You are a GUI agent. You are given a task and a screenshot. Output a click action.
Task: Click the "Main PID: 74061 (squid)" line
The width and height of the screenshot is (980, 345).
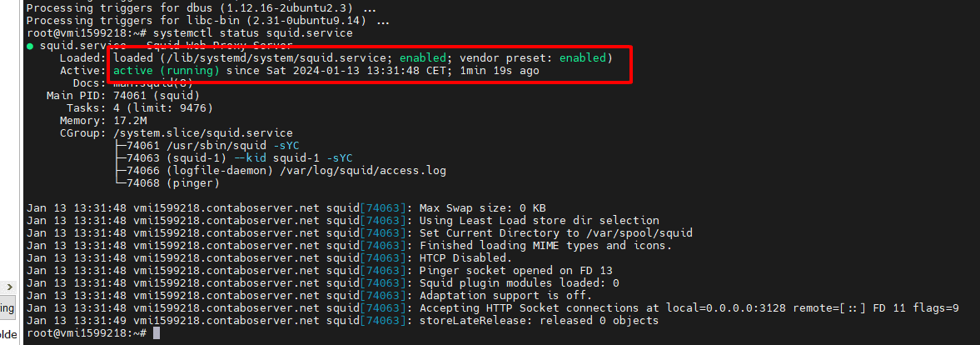[x=123, y=96]
